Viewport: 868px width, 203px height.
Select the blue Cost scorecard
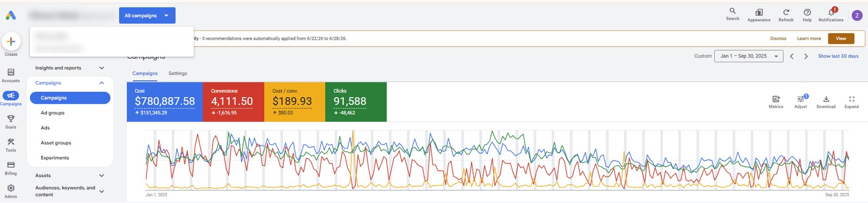(165, 102)
